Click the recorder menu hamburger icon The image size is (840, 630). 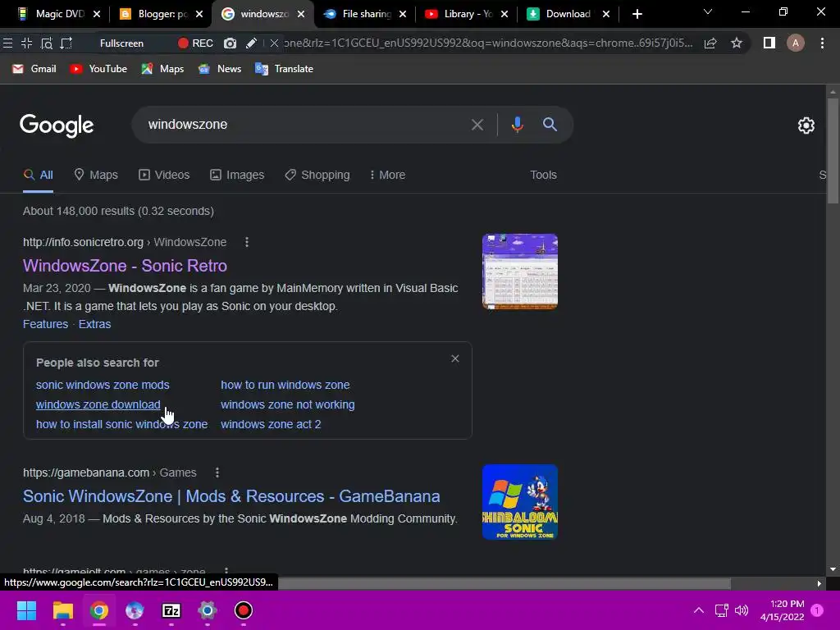pyautogui.click(x=7, y=43)
